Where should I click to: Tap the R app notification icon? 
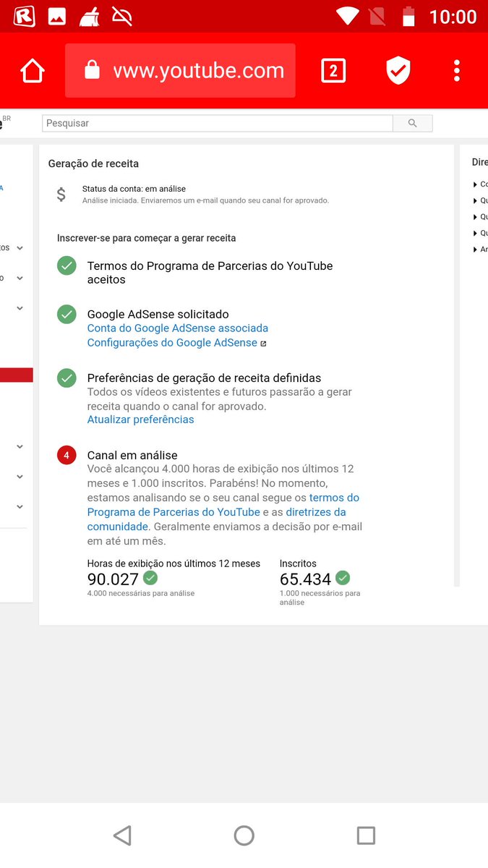tap(24, 17)
